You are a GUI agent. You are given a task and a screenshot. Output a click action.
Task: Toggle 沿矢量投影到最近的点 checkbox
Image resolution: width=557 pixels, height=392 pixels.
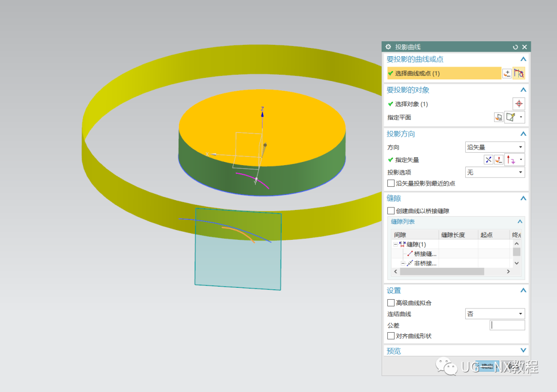[391, 184]
